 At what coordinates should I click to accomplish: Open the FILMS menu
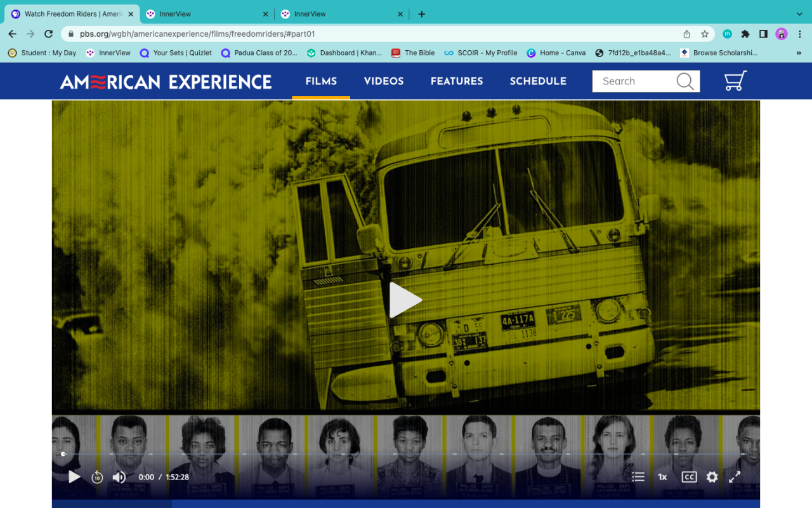(321, 81)
